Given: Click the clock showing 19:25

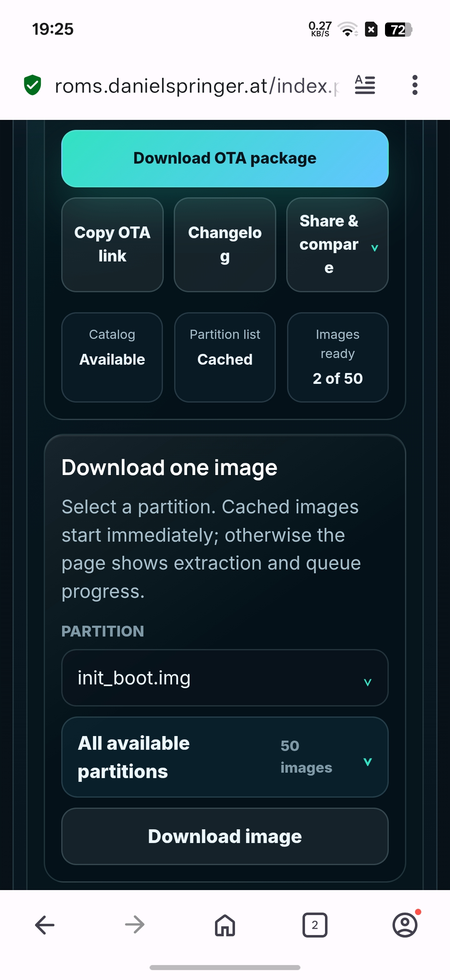Looking at the screenshot, I should (53, 29).
